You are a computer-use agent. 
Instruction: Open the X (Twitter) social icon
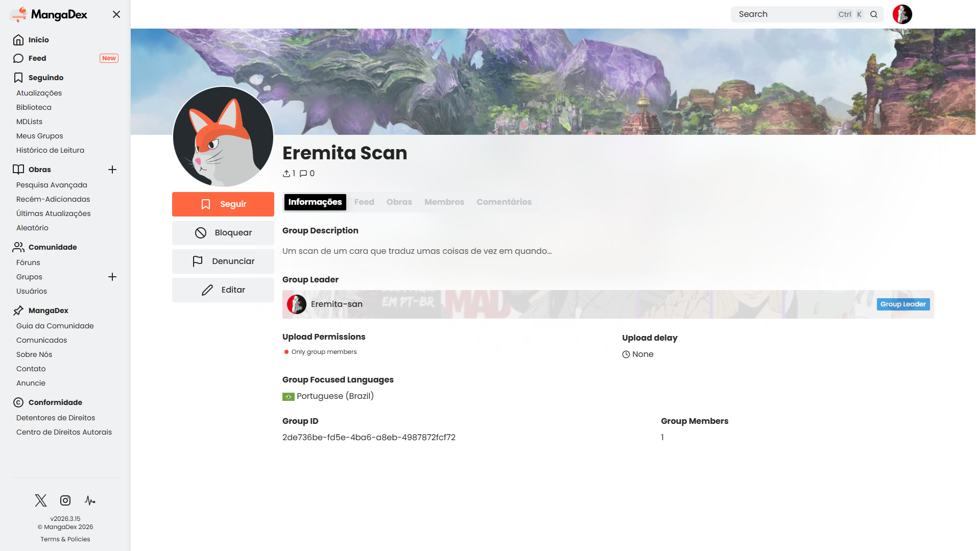41,500
